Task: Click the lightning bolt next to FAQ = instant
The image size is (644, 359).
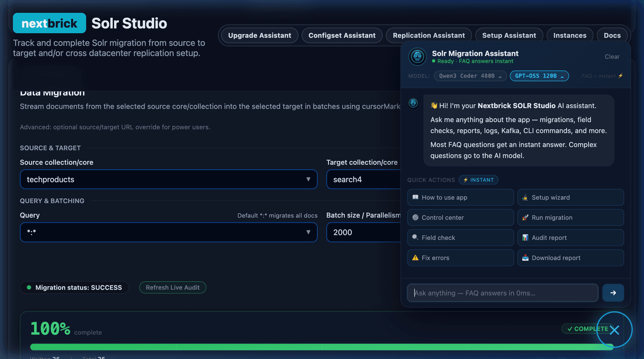Action: (x=621, y=76)
